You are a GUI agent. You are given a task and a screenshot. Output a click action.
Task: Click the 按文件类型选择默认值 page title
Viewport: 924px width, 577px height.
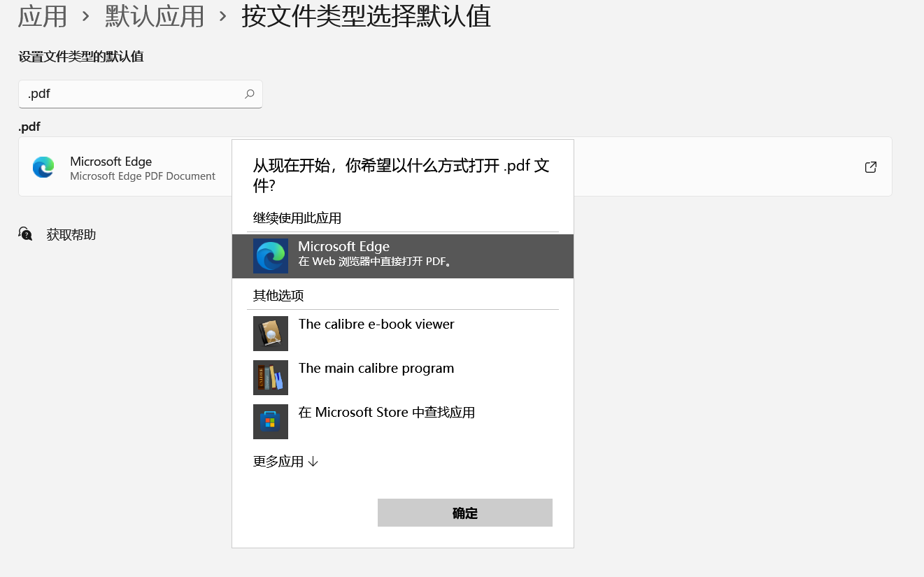[x=366, y=16]
